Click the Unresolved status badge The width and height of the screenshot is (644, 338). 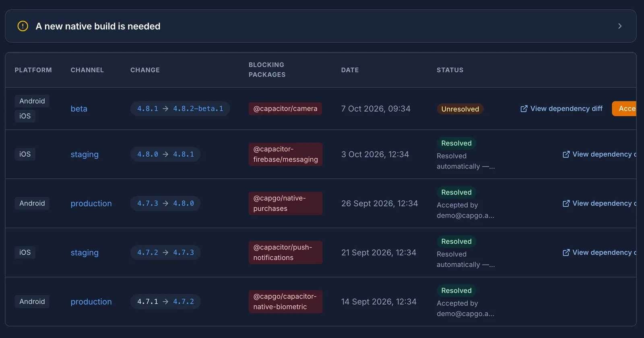(x=460, y=109)
